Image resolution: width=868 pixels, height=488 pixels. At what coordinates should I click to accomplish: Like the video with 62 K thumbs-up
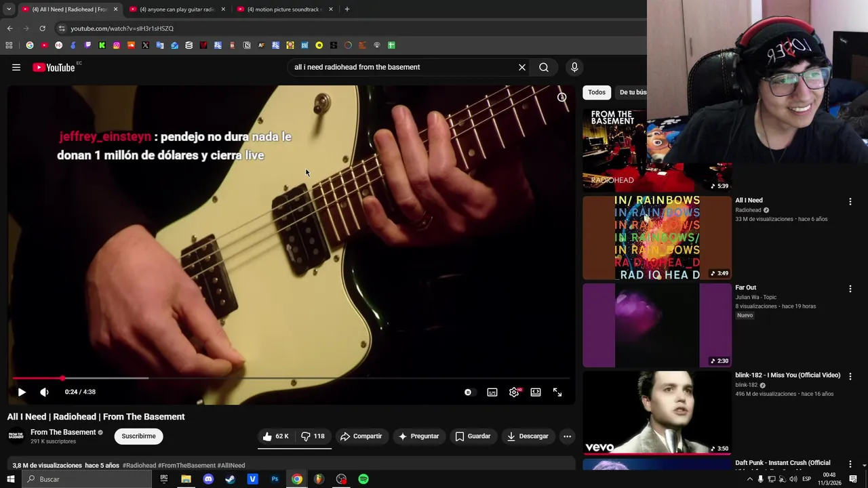click(276, 436)
